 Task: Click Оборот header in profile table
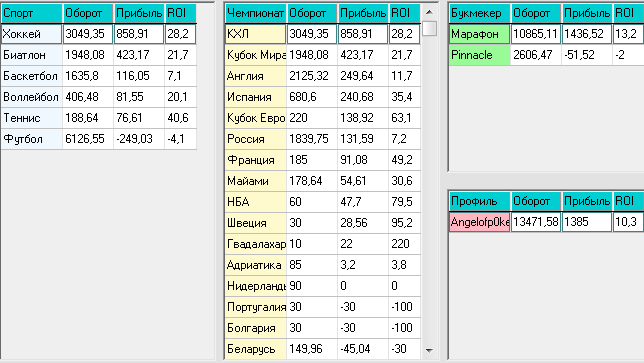click(536, 201)
